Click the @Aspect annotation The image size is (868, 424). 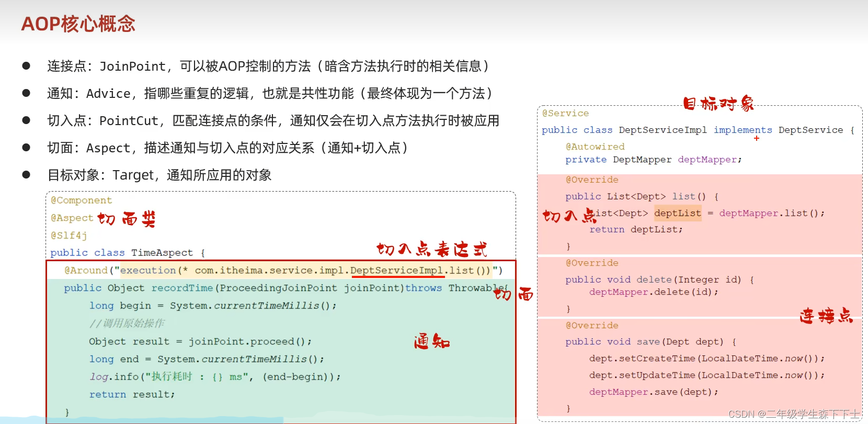tap(72, 218)
